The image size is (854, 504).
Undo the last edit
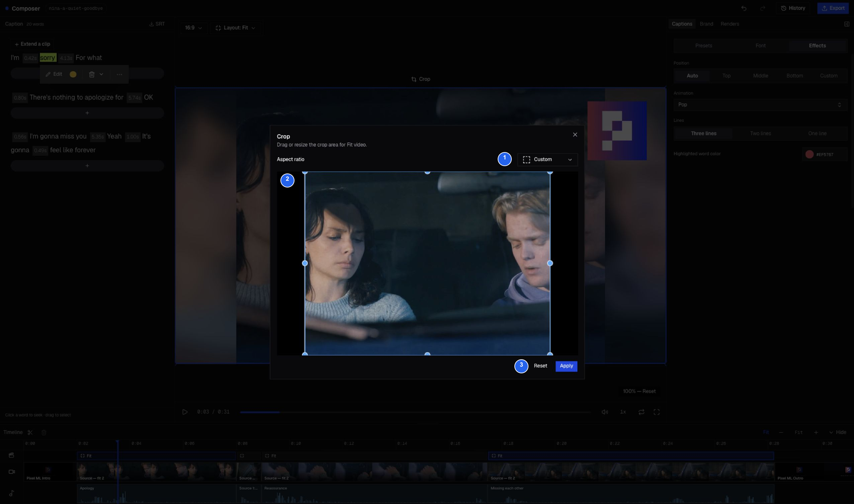(x=744, y=8)
